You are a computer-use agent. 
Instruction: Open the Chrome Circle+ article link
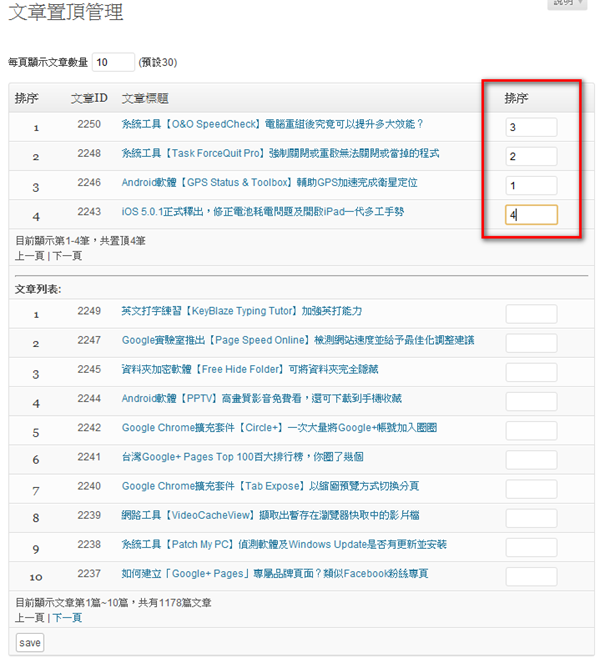point(279,428)
